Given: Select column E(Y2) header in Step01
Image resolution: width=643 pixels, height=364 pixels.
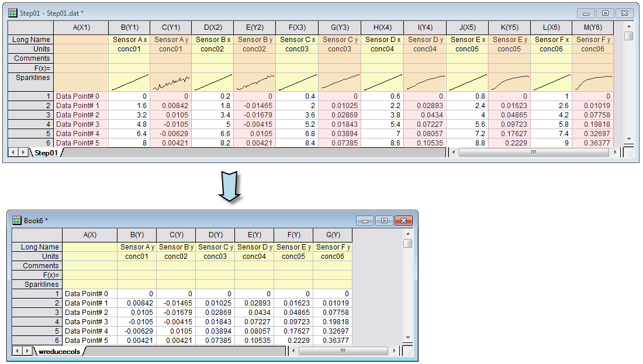Looking at the screenshot, I should [255, 27].
